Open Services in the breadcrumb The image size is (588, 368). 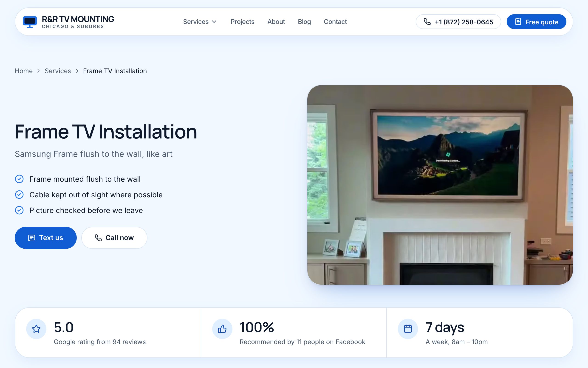click(58, 71)
